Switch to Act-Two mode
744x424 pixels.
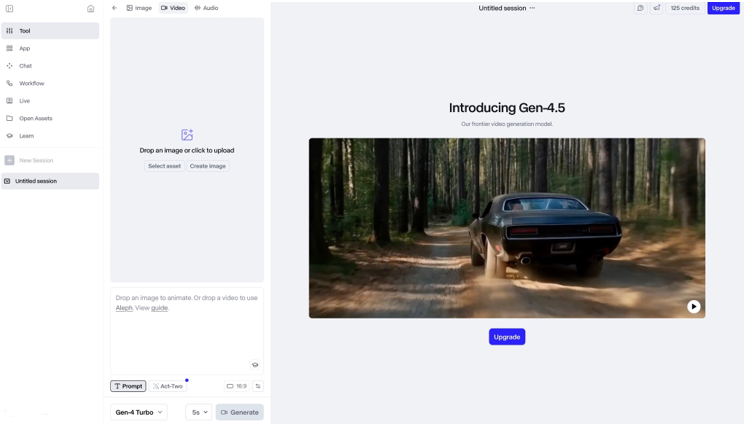pos(168,386)
